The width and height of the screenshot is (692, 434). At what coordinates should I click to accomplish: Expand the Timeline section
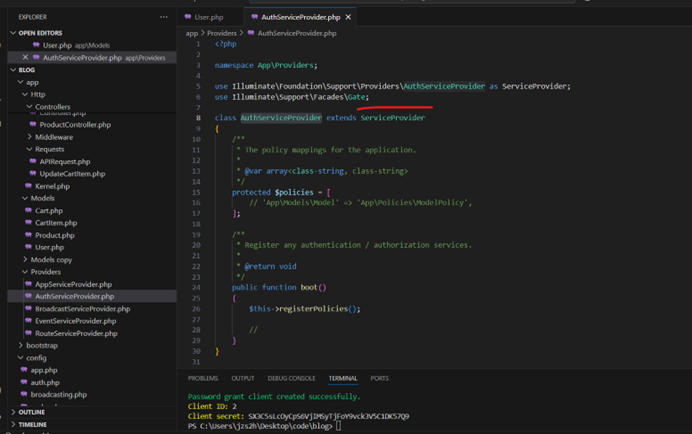[x=32, y=424]
